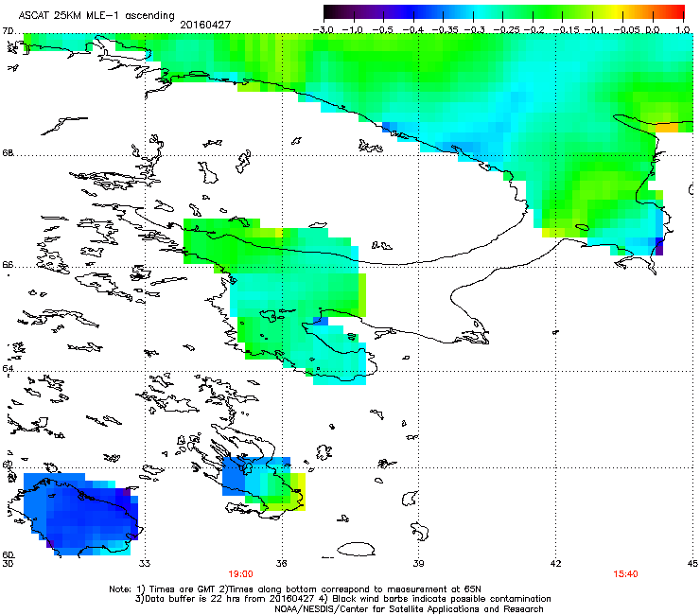Click the '-0.35' color bar label
The height and width of the screenshot is (615, 700).
445,30
